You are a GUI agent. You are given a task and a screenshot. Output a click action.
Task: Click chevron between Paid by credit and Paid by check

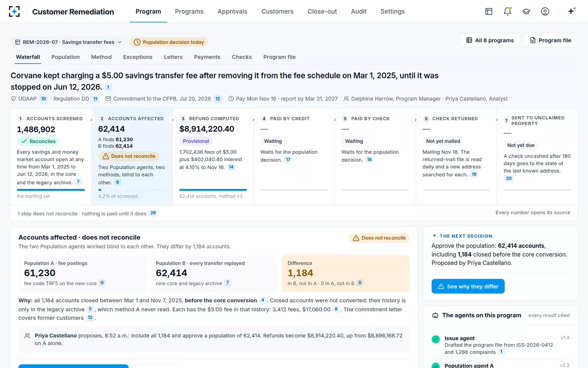(335, 120)
